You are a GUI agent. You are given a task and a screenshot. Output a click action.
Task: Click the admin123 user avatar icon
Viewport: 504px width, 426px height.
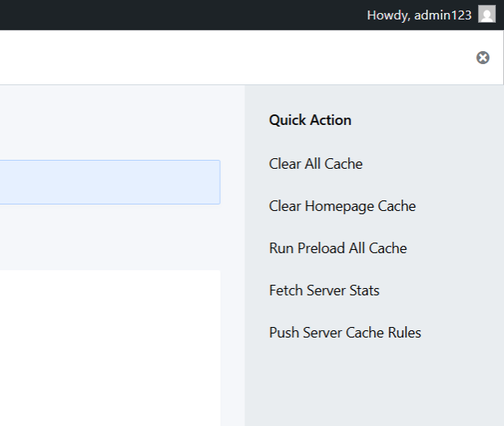pyautogui.click(x=487, y=14)
